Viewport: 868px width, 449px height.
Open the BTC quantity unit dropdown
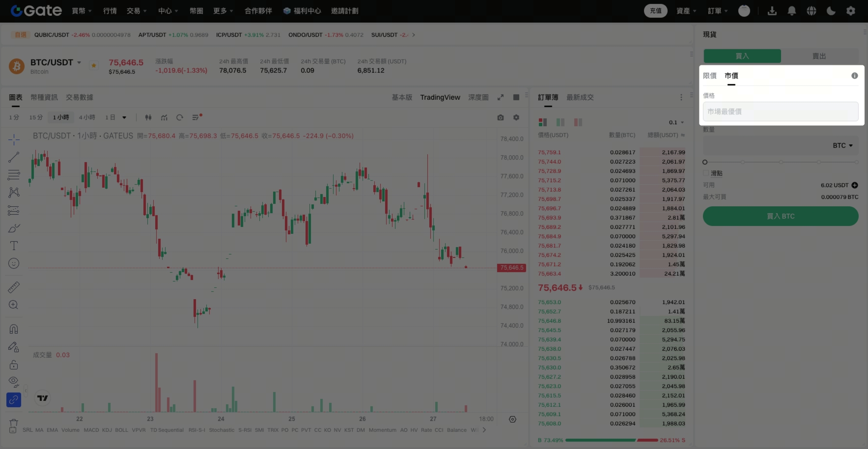click(842, 145)
